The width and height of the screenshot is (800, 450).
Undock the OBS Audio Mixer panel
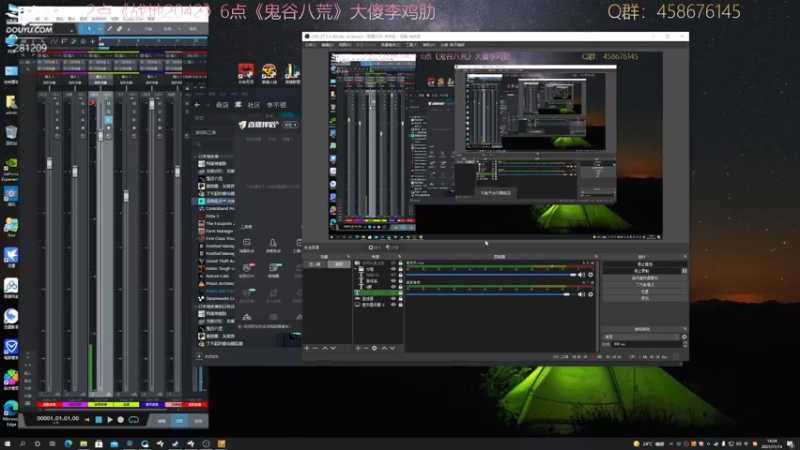[x=596, y=257]
